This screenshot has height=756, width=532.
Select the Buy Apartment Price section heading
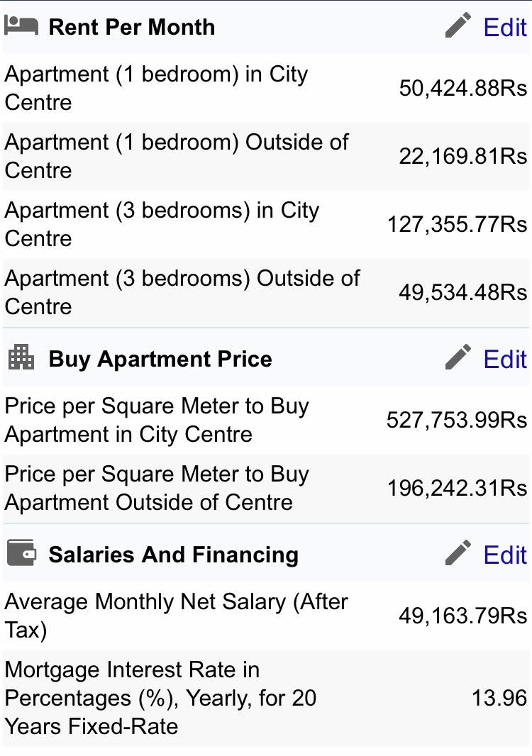point(160,359)
